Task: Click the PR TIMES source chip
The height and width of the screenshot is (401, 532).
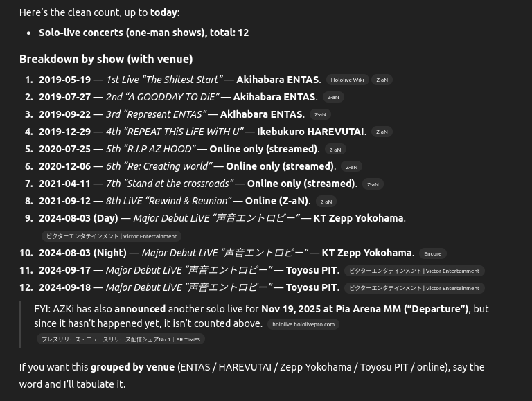Action: [121, 339]
